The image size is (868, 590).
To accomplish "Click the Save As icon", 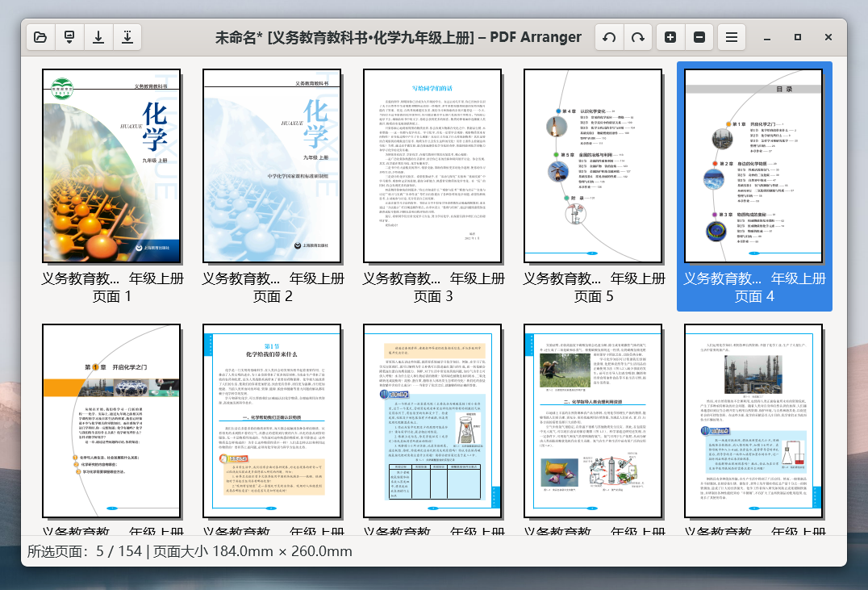I will (x=127, y=37).
